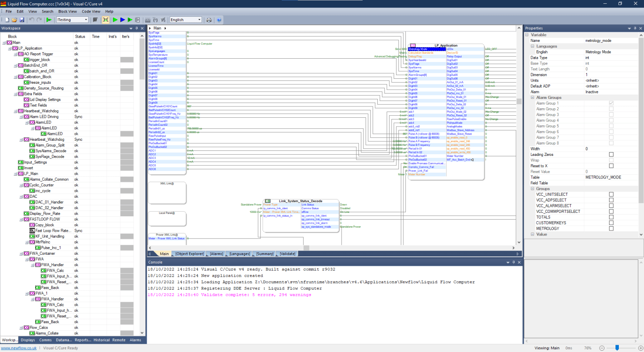
Task: Toggle the grid icon in the toolbar
Action: (x=95, y=20)
